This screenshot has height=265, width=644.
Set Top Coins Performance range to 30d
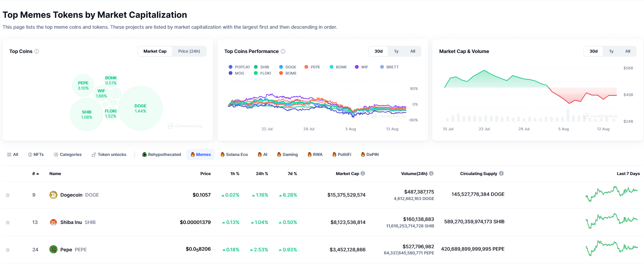pyautogui.click(x=379, y=51)
